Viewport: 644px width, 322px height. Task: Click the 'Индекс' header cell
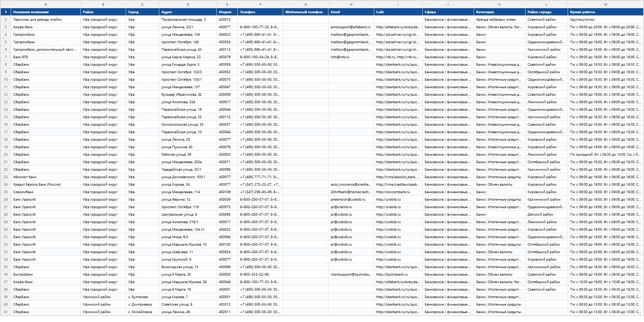(x=227, y=12)
